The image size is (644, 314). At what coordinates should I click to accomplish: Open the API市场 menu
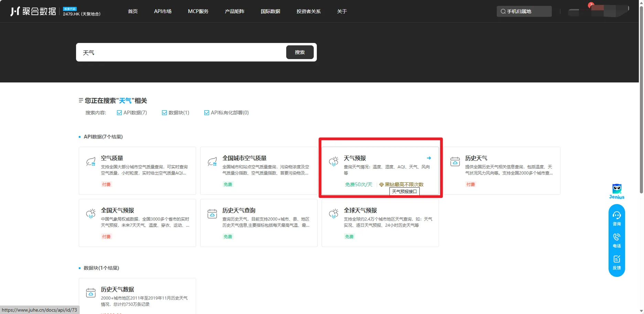pyautogui.click(x=163, y=11)
